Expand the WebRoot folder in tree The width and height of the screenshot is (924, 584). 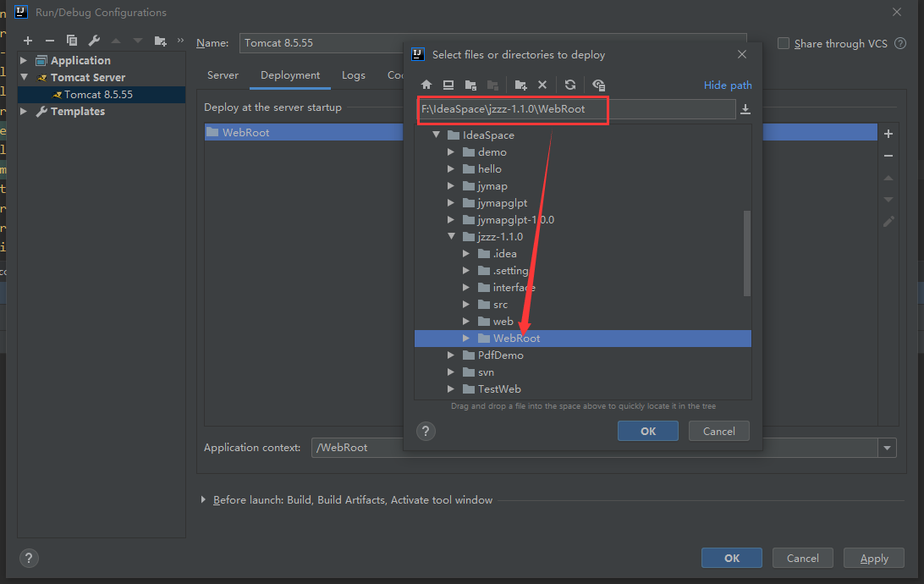point(466,339)
